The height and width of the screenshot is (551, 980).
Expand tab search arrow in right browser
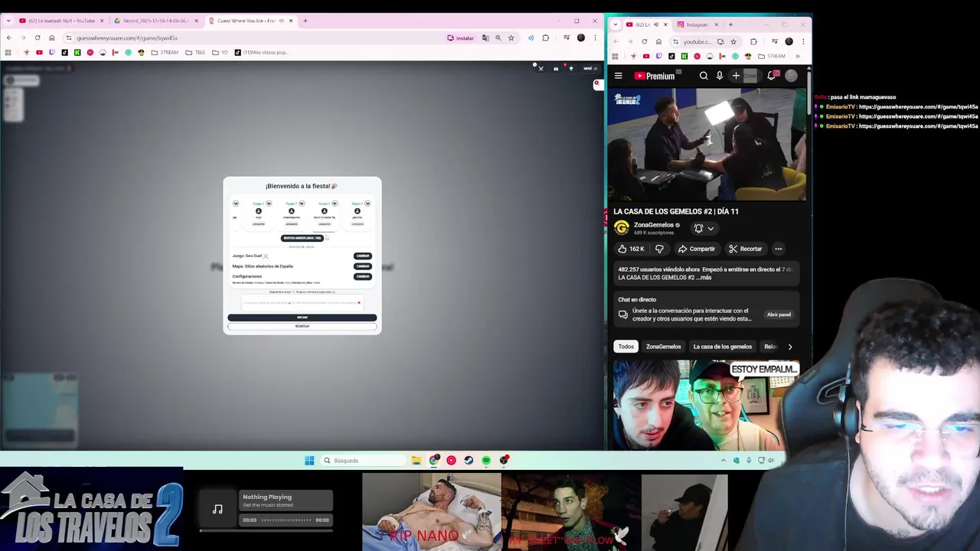[616, 24]
